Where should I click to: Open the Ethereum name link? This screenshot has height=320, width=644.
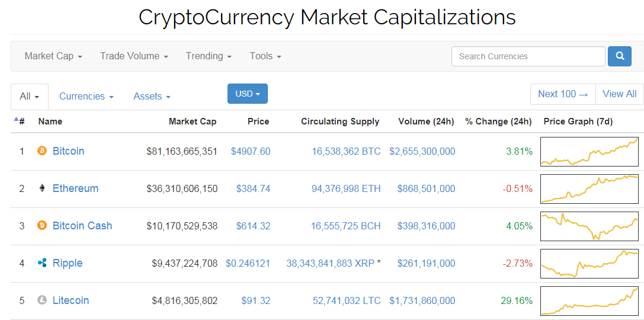pyautogui.click(x=75, y=188)
